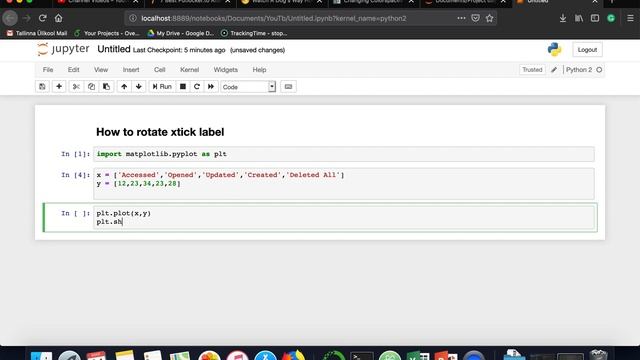Open the Your Projects bookmark

[107, 33]
